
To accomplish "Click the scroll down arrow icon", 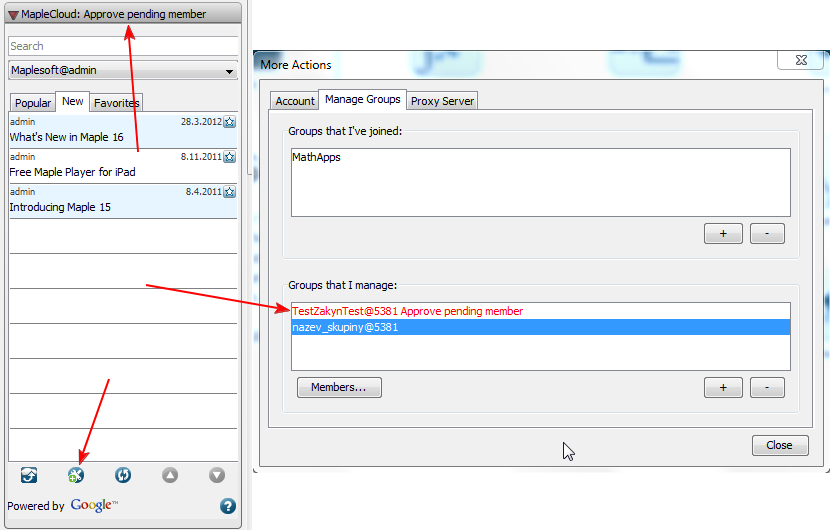I will (217, 475).
